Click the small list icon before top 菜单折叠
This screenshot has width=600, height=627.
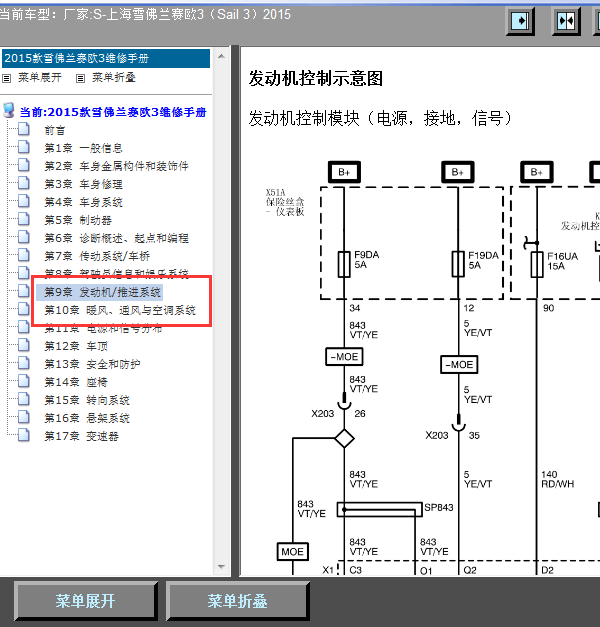tap(80, 78)
